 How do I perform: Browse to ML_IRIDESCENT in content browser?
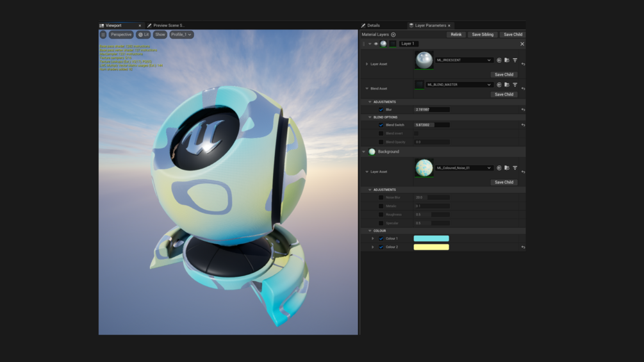[x=507, y=60]
